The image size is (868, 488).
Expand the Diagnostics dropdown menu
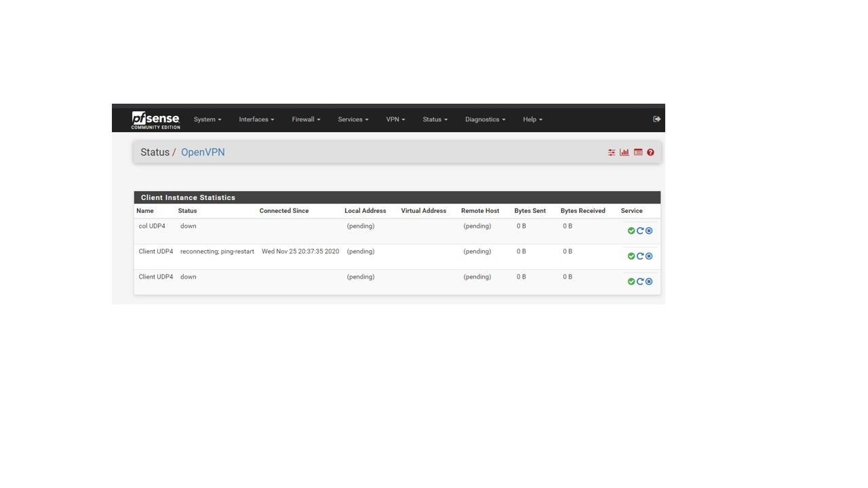pyautogui.click(x=485, y=119)
